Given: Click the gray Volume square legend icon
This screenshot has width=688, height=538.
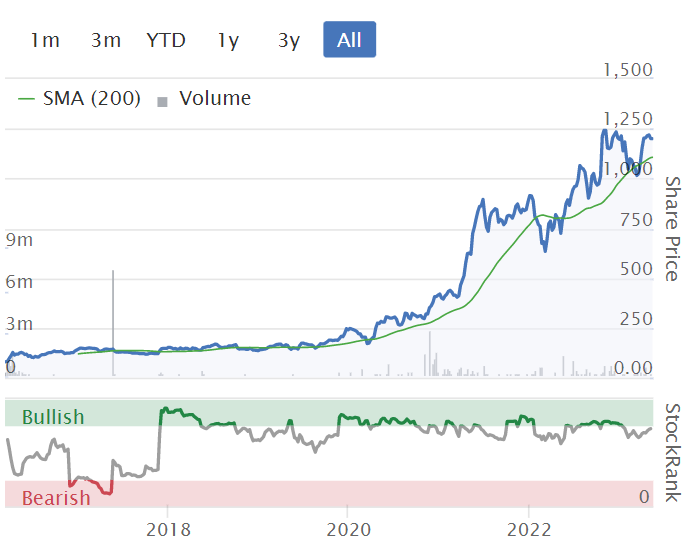Looking at the screenshot, I should point(163,99).
